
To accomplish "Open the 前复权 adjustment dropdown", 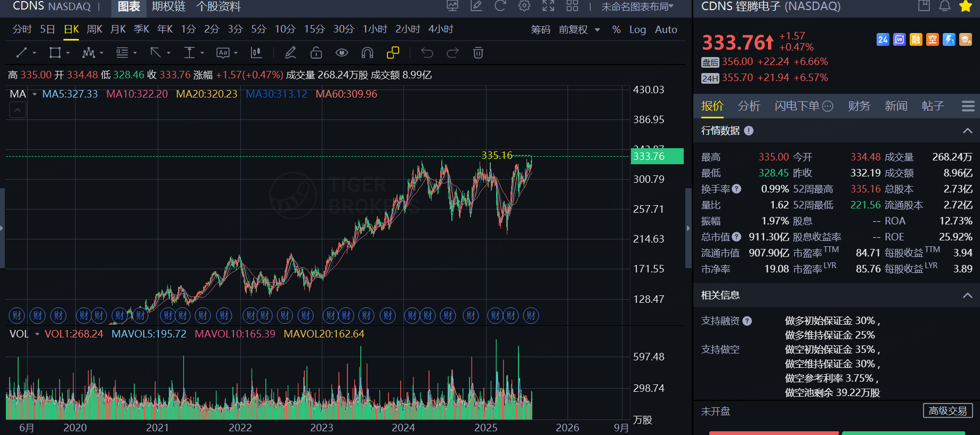I will pos(579,30).
